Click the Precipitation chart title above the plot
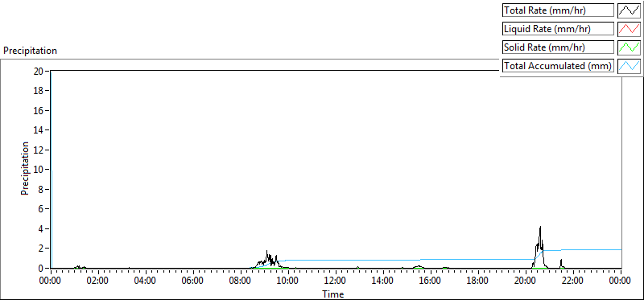Viewport: 644px width, 300px height. pyautogui.click(x=30, y=51)
